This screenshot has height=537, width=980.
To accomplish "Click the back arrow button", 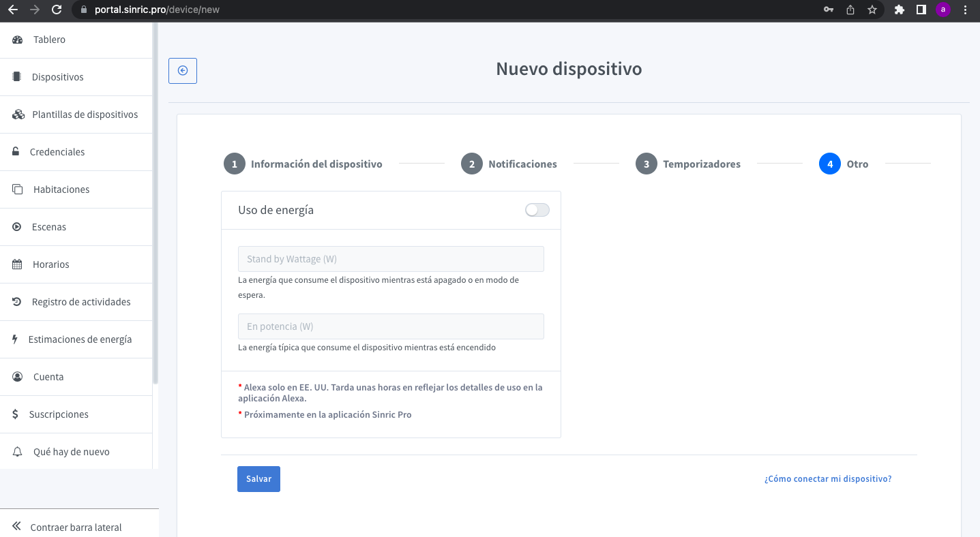I will click(183, 71).
